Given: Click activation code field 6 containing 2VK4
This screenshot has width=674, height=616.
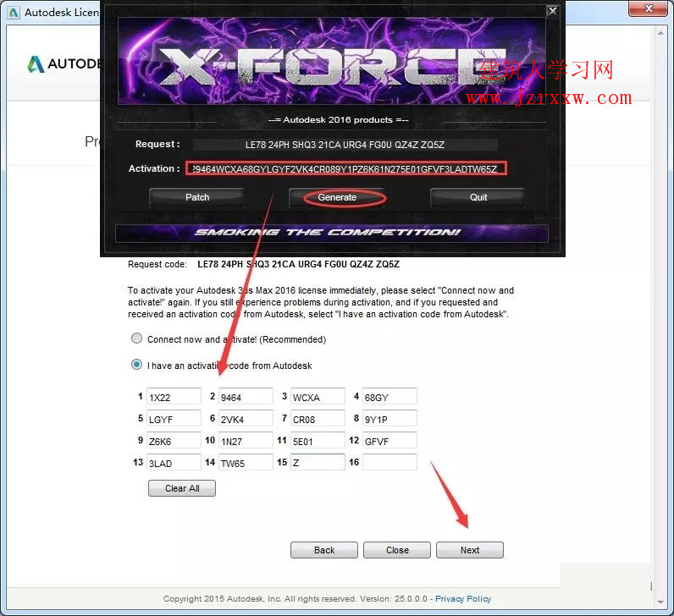Looking at the screenshot, I should 246,418.
